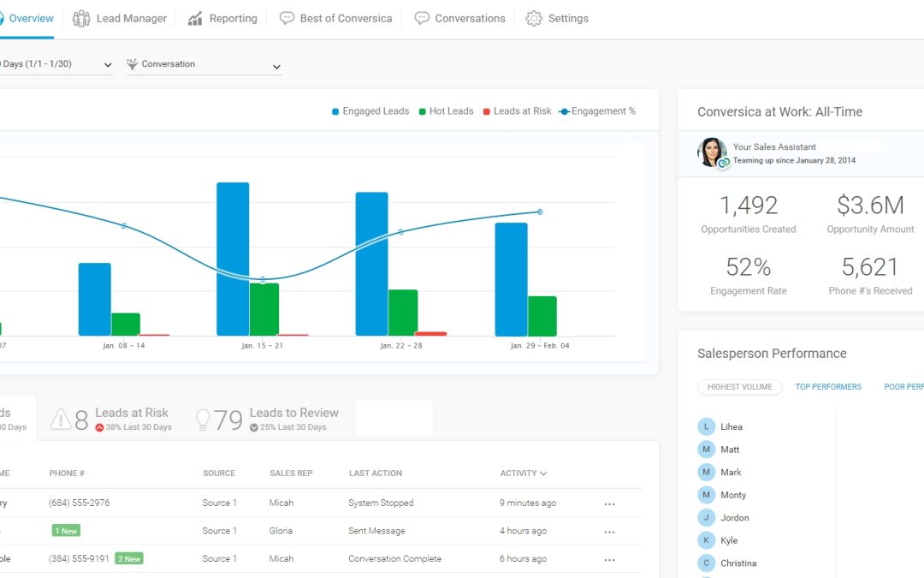Click the Reporting chart icon

point(195,18)
